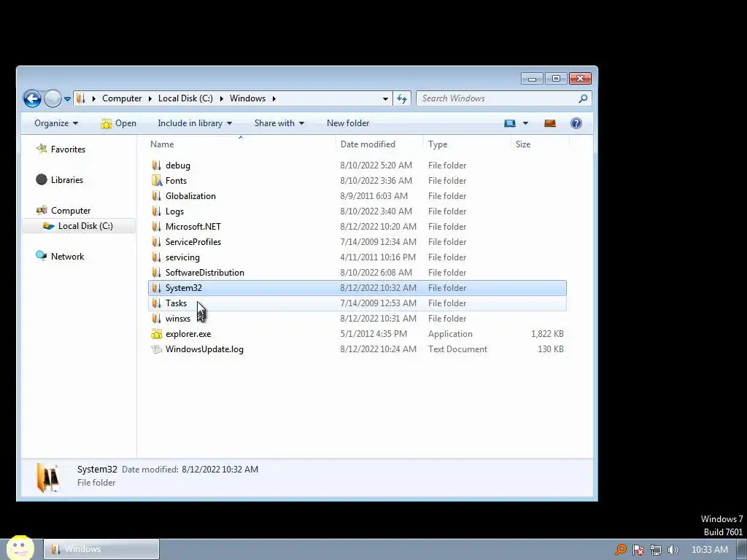Screen dimensions: 747x560
Task: Select the Logs folder icon
Action: pyautogui.click(x=157, y=211)
